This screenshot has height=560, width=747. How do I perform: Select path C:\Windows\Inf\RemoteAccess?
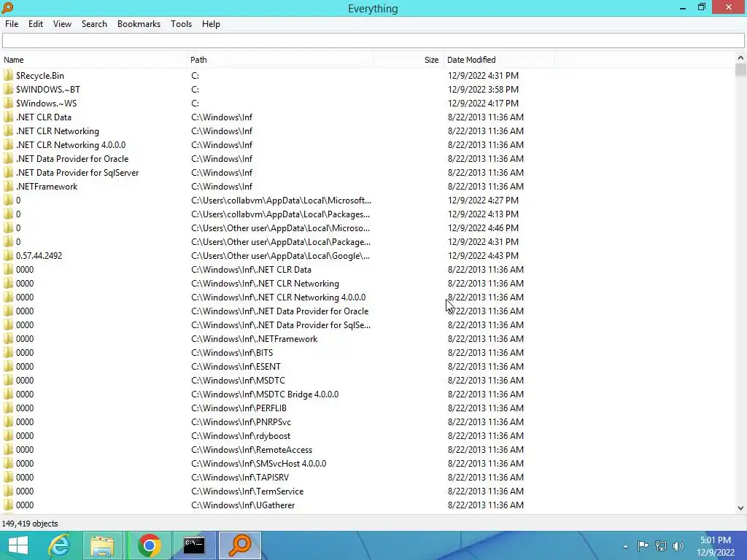tap(252, 449)
